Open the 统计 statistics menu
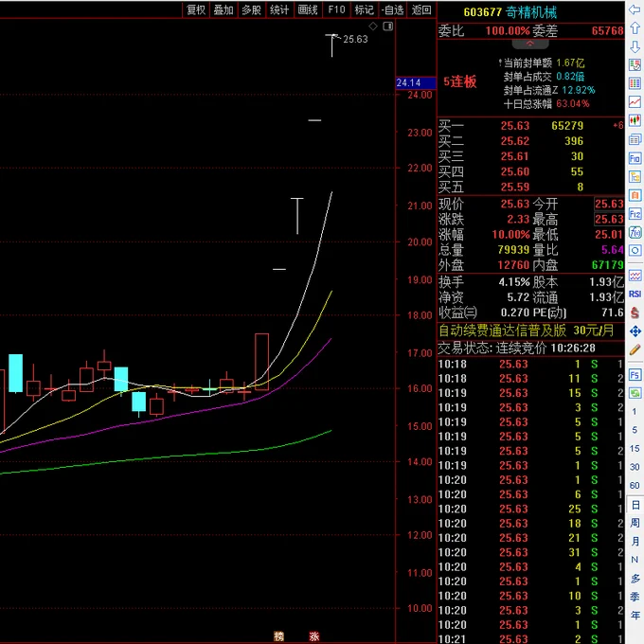Image resolution: width=644 pixels, height=644 pixels. click(279, 9)
